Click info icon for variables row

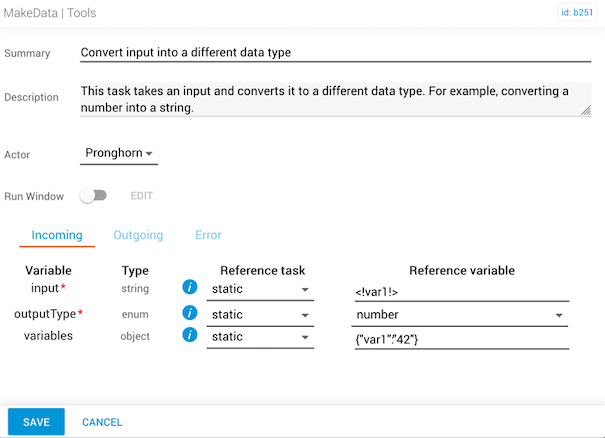click(x=190, y=336)
